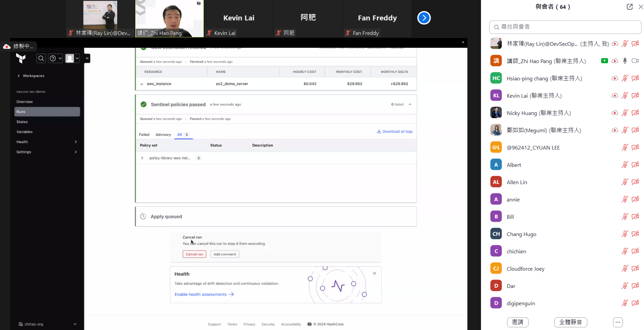Click the next participants arrow button

(424, 18)
